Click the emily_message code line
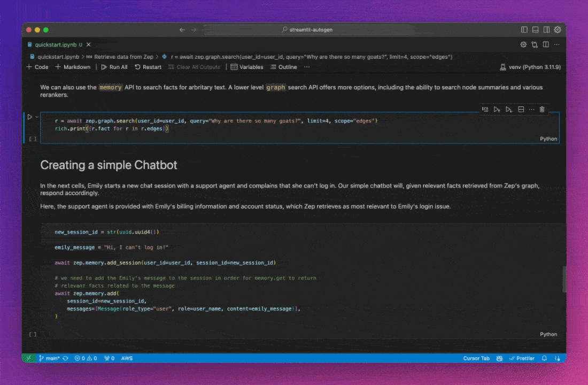This screenshot has height=385, width=588. click(111, 248)
